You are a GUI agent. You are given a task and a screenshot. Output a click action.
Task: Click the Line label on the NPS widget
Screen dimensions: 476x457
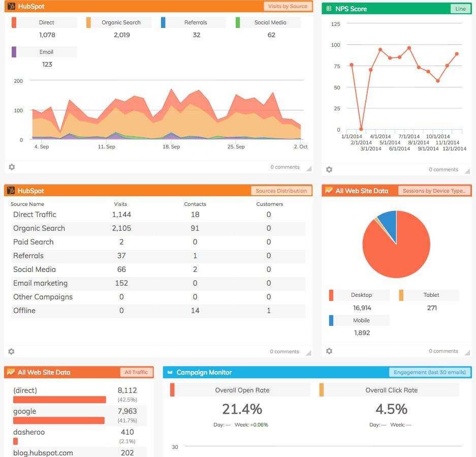coord(459,9)
